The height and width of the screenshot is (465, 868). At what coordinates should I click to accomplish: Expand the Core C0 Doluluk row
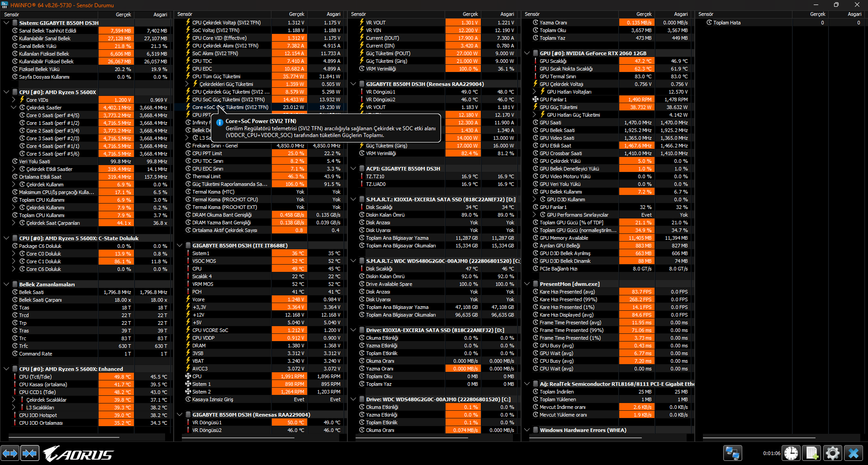pos(14,254)
